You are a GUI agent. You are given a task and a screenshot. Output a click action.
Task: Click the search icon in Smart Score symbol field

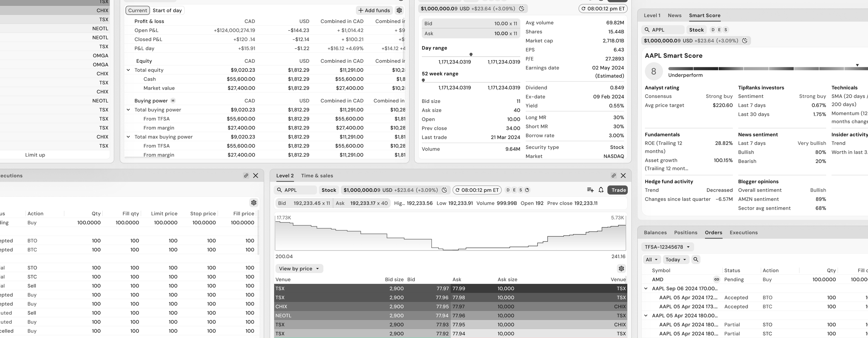tap(647, 30)
